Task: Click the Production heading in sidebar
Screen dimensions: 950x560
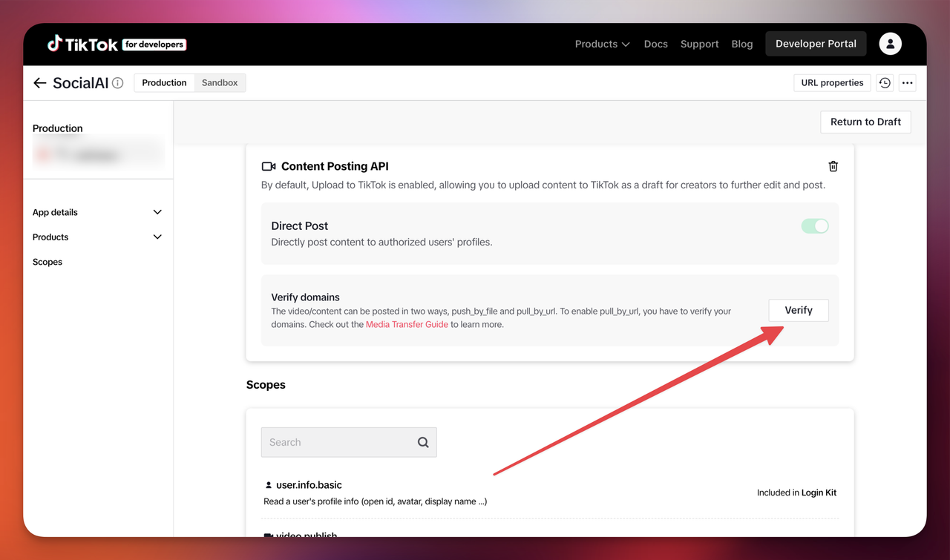Action: 58,128
